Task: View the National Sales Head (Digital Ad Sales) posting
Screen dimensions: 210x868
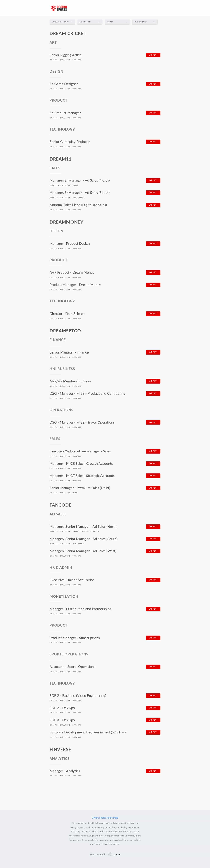Action: point(78,205)
